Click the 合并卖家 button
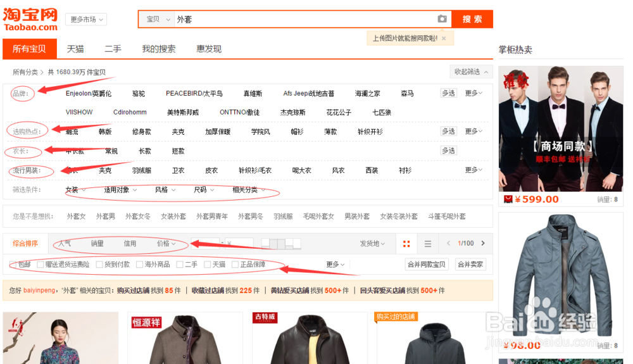The image size is (633, 364). coord(470,265)
